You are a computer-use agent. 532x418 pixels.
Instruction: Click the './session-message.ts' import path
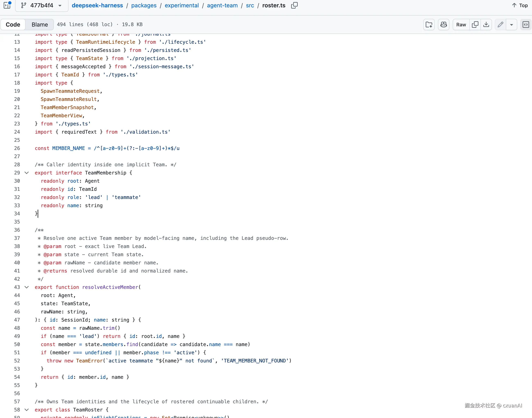(162, 67)
